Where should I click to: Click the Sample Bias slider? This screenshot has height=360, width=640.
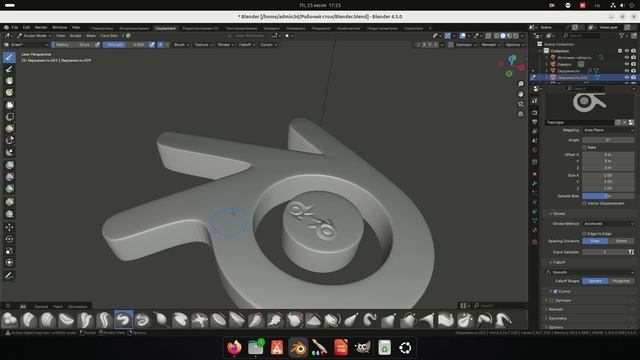608,196
